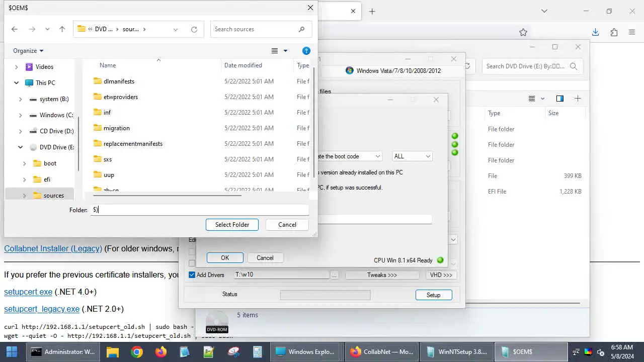This screenshot has height=362, width=644.
Task: Change view layout icon in folder dialog
Action: (x=275, y=51)
